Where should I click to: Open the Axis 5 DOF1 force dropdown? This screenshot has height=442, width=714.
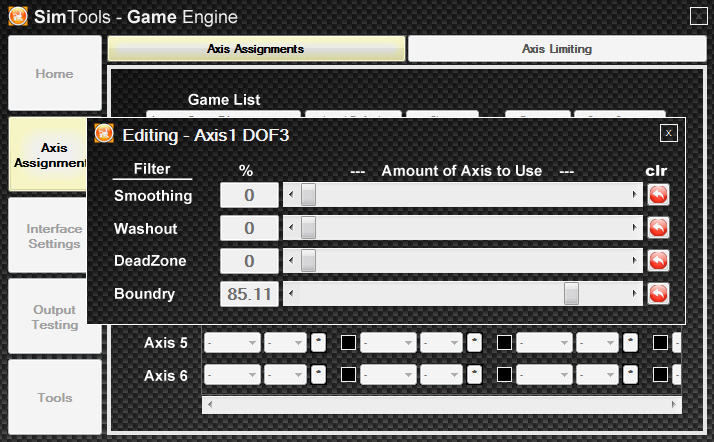point(232,342)
